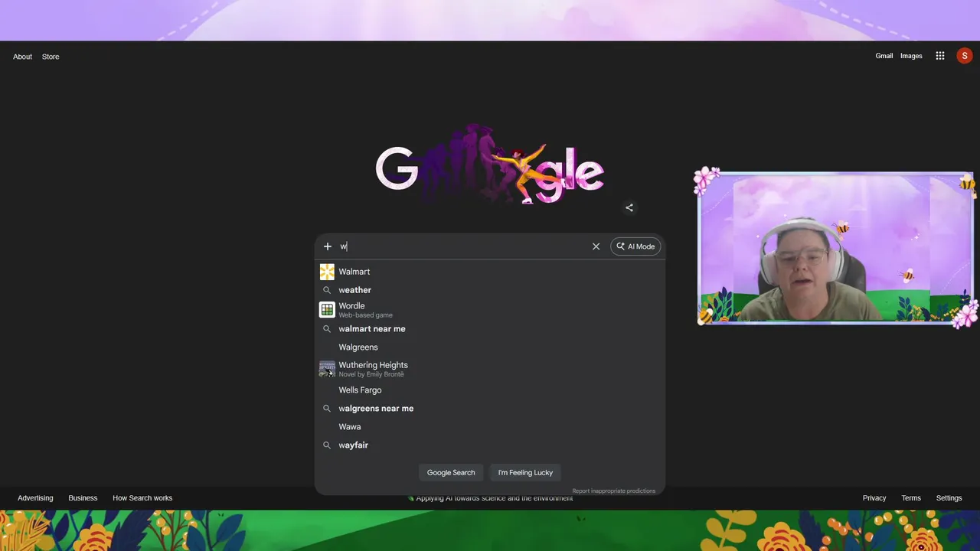Click the Wuthering Heights thumbnail
Viewport: 980px width, 551px height.
coord(327,369)
